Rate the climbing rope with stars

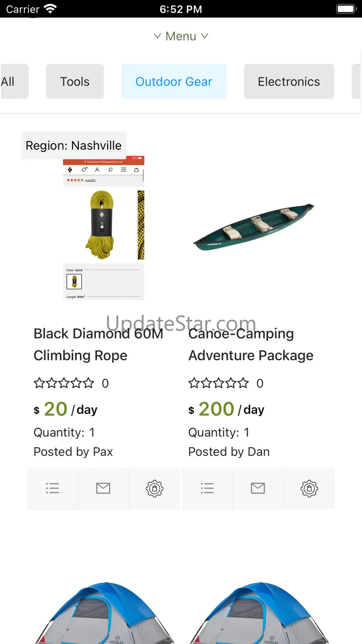click(x=64, y=384)
